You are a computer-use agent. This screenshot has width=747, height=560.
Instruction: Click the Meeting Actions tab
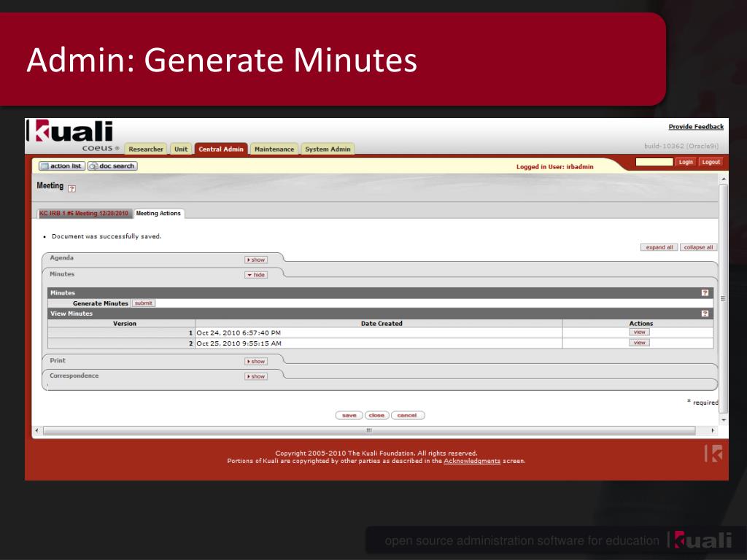(158, 214)
